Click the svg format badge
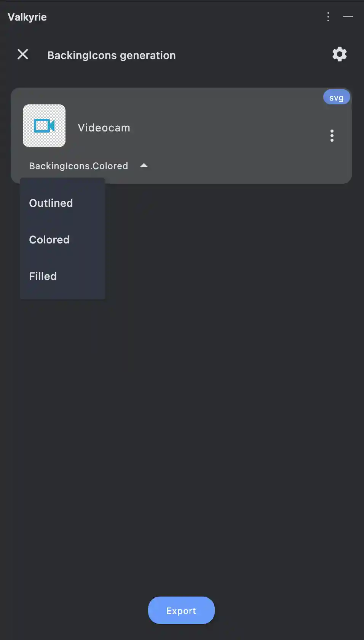 click(337, 98)
